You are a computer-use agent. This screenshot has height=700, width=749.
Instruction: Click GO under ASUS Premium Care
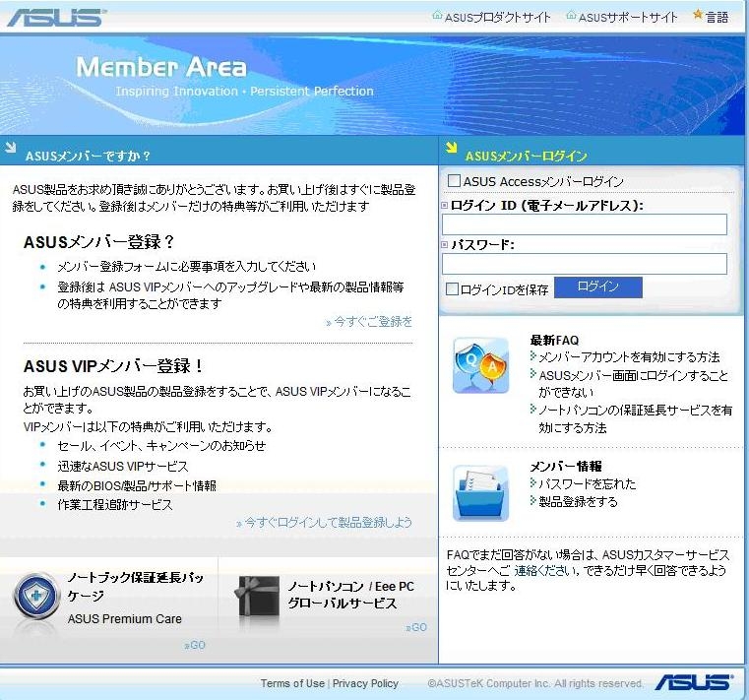[195, 645]
